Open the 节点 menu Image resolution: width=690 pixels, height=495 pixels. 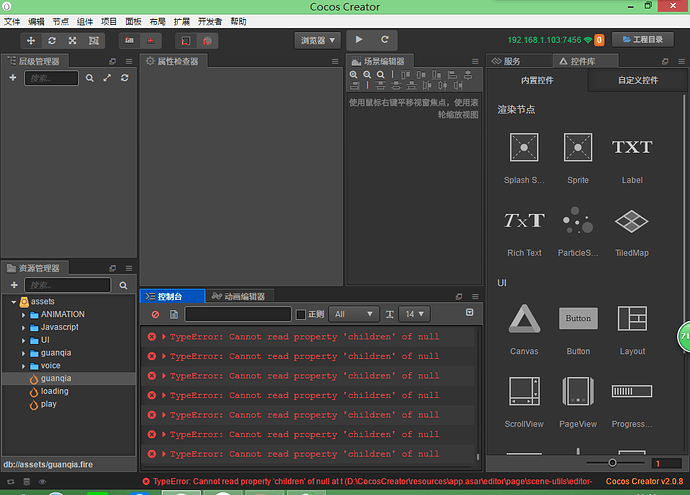pos(61,22)
